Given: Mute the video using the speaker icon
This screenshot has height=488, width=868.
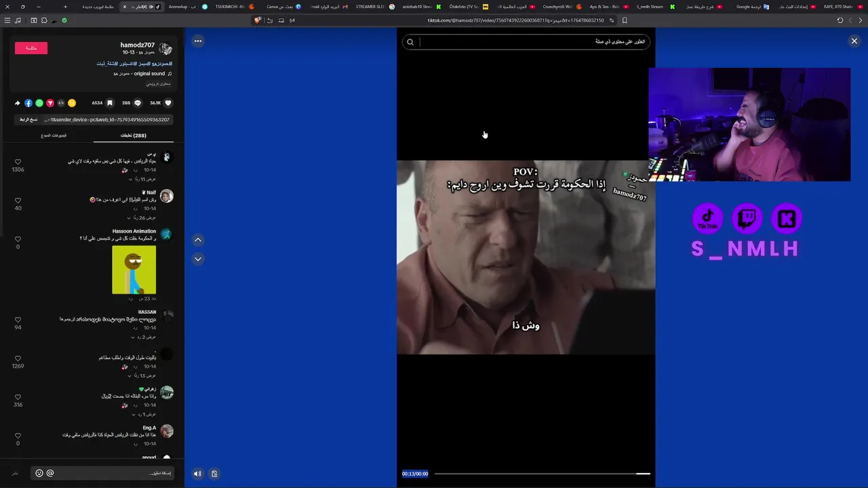Looking at the screenshot, I should [197, 474].
